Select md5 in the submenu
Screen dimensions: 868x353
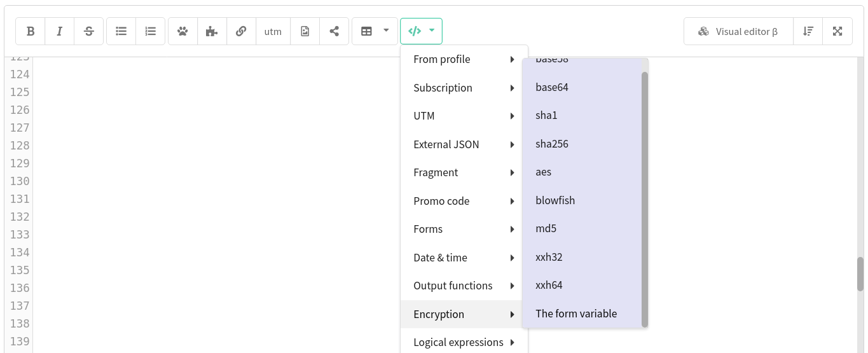[x=582, y=228]
